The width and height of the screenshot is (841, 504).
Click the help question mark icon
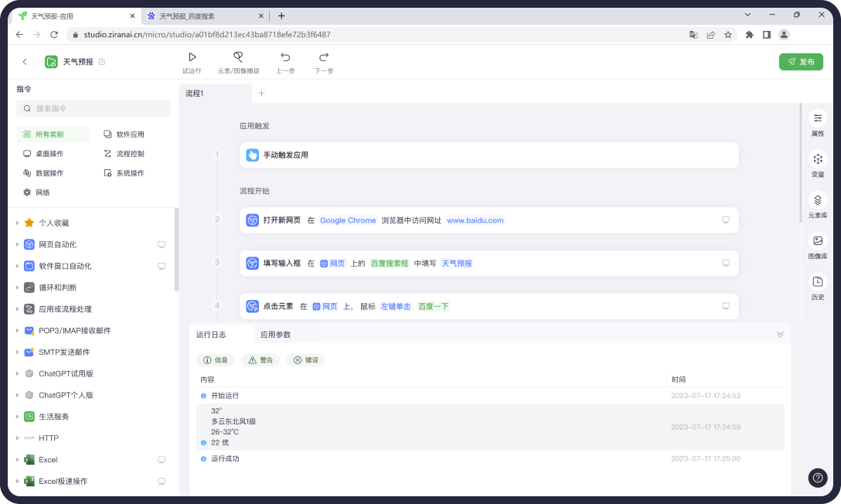(x=817, y=478)
